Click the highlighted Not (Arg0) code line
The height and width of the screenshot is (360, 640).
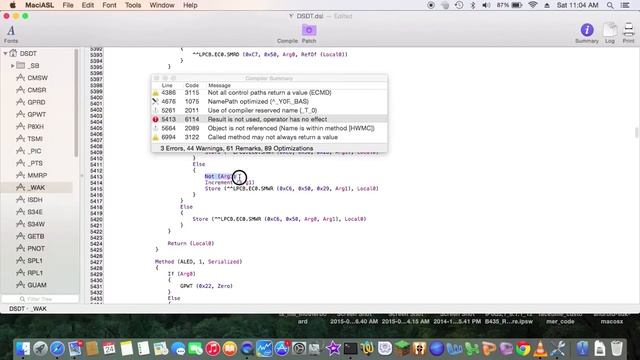tap(221, 176)
